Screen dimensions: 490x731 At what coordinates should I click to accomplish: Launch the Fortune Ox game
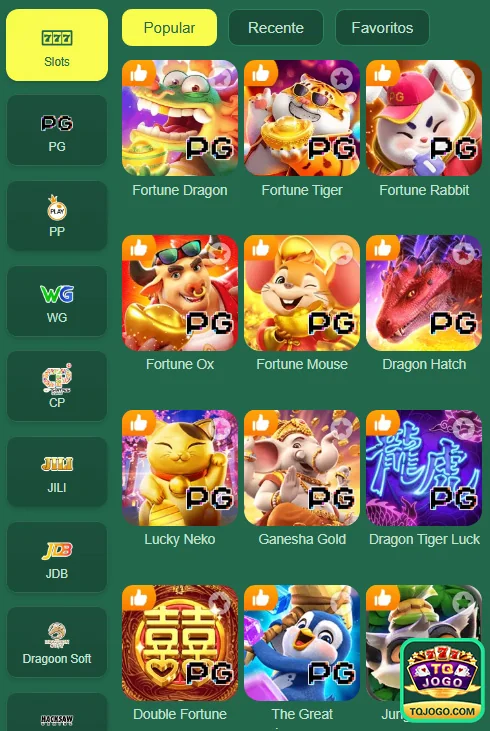180,293
